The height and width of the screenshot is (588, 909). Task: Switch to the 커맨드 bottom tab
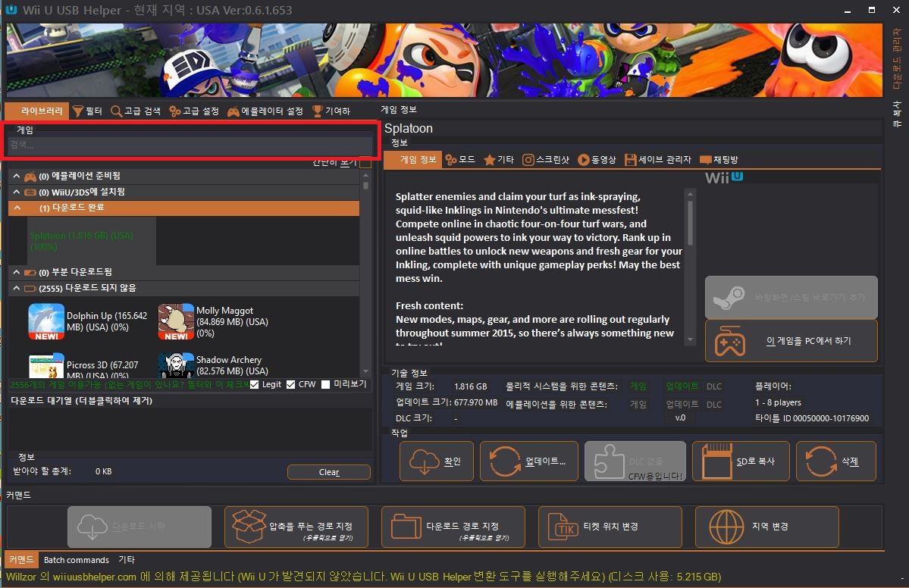click(21, 560)
